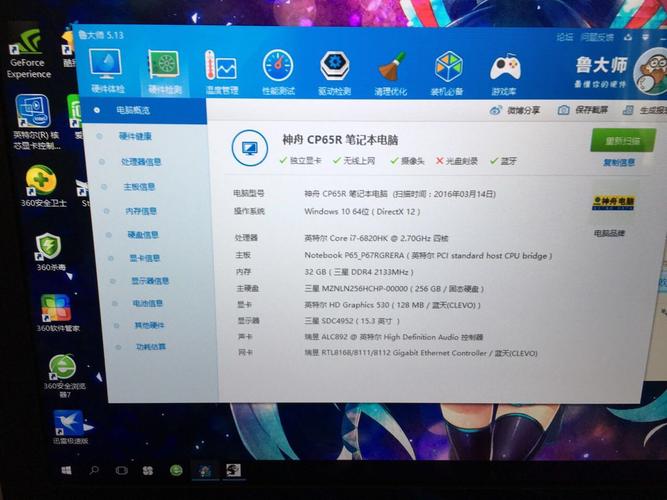The image size is (667, 500).
Task: Click the SDC4952 display value
Action: pyautogui.click(x=352, y=321)
